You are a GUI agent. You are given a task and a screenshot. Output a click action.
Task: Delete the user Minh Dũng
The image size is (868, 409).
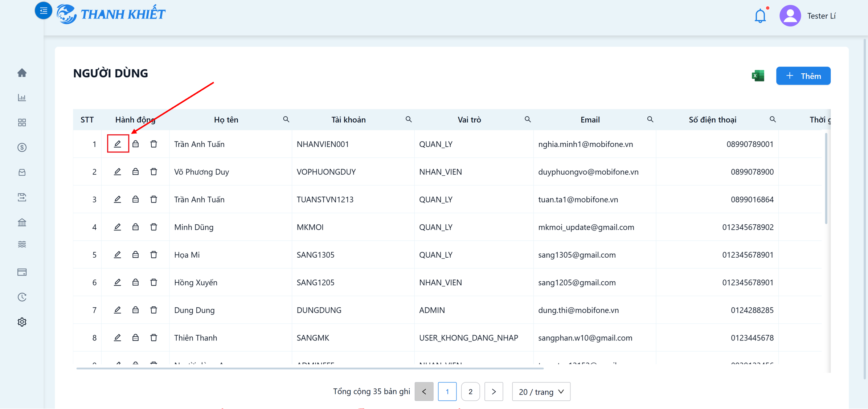pyautogui.click(x=154, y=227)
